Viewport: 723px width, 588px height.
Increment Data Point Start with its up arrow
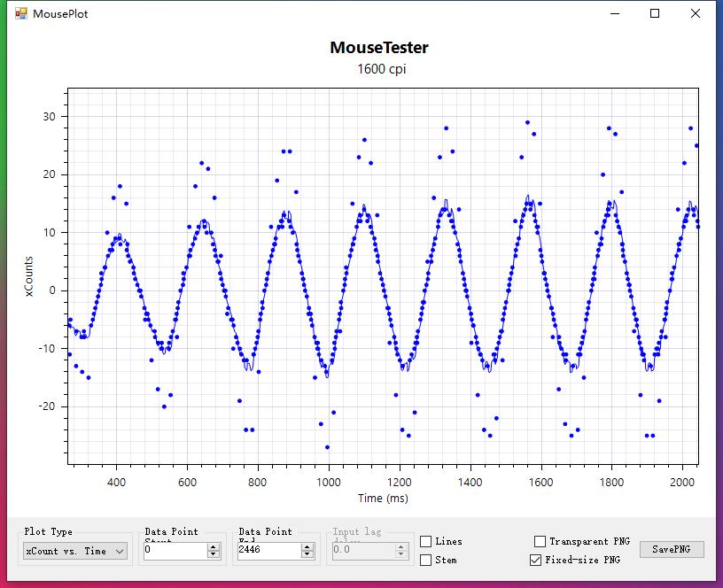click(211, 546)
